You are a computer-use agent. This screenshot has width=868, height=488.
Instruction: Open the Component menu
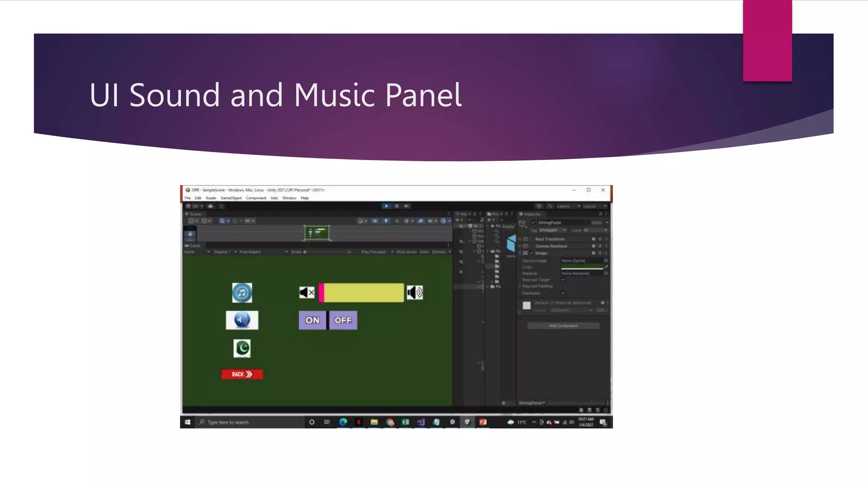(x=256, y=198)
